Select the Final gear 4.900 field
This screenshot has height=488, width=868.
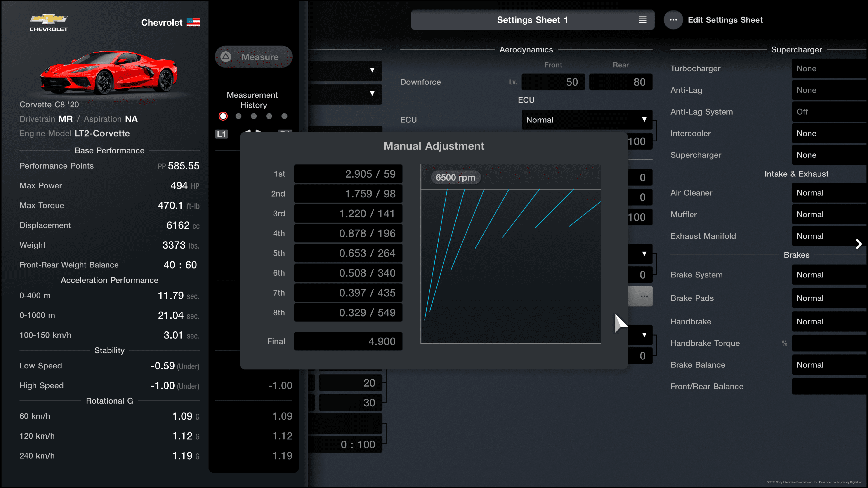pyautogui.click(x=348, y=341)
